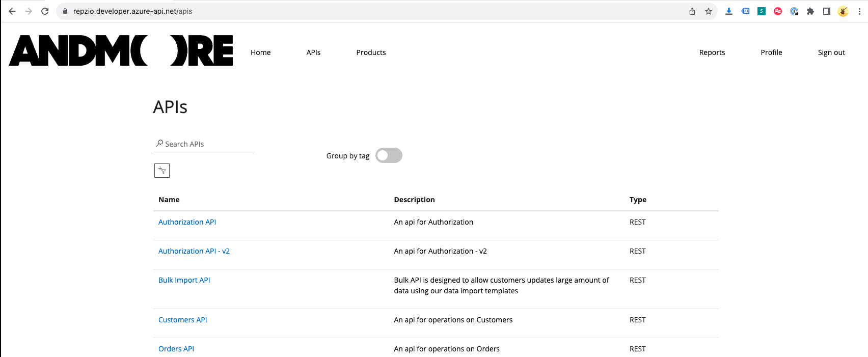Open the Profile menu item
This screenshot has height=357, width=868.
(771, 52)
